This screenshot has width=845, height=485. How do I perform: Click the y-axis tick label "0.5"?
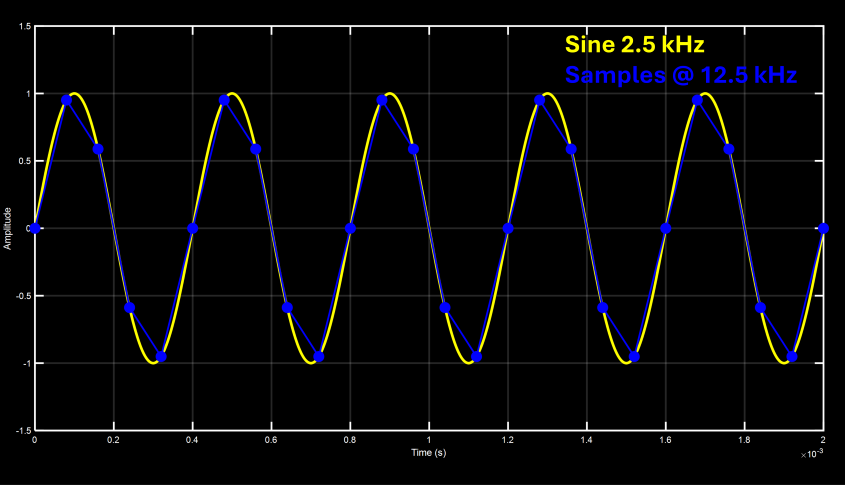[25, 161]
